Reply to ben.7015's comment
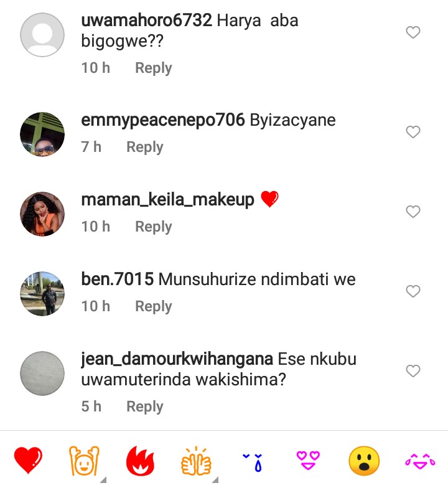This screenshot has height=488, width=448. (153, 307)
